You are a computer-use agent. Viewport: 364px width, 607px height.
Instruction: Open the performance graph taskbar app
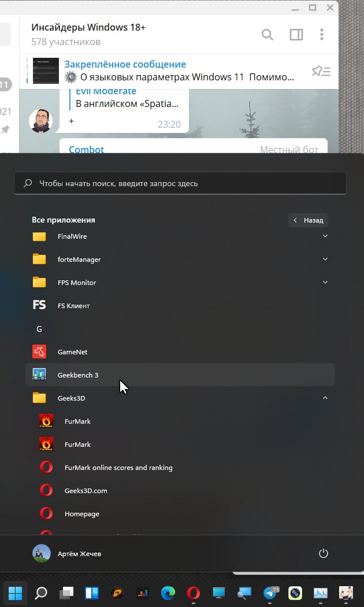[320, 593]
